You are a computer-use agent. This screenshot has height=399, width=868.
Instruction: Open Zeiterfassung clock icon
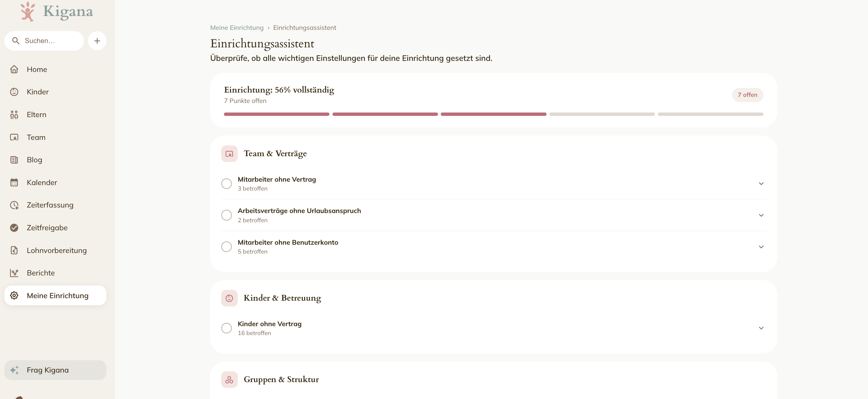[14, 205]
